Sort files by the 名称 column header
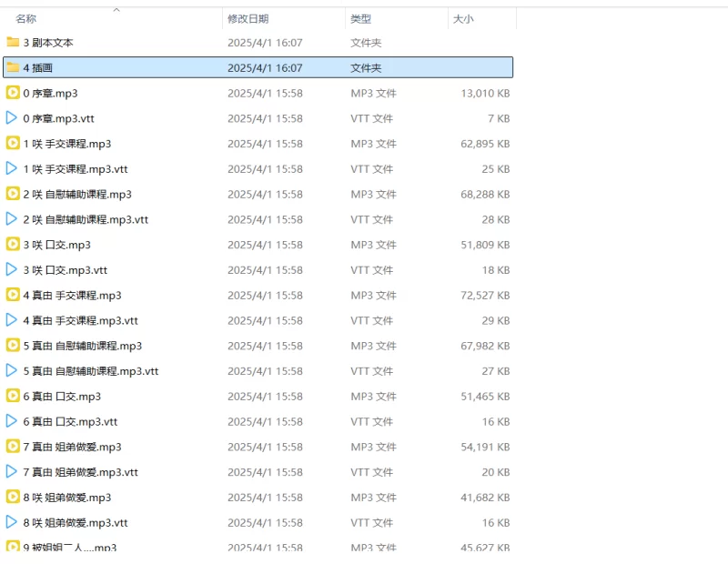The image size is (728, 564). coord(26,19)
